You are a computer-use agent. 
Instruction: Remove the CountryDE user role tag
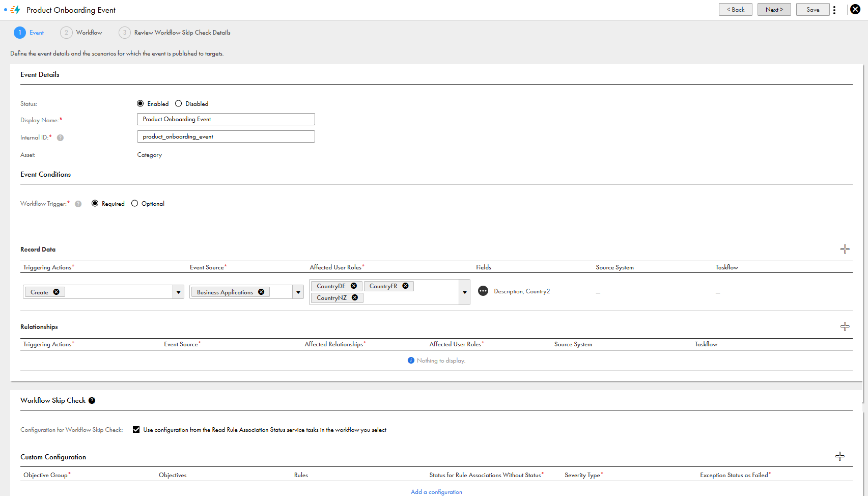click(354, 286)
